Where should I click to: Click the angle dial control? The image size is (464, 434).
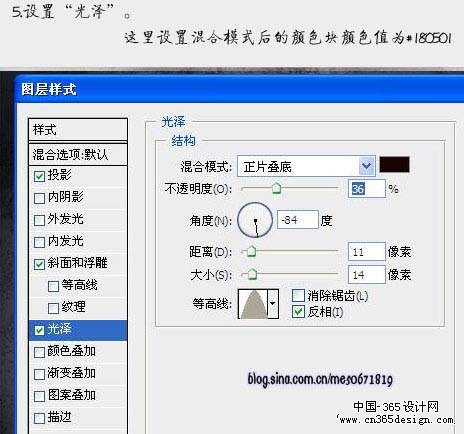[x=255, y=220]
